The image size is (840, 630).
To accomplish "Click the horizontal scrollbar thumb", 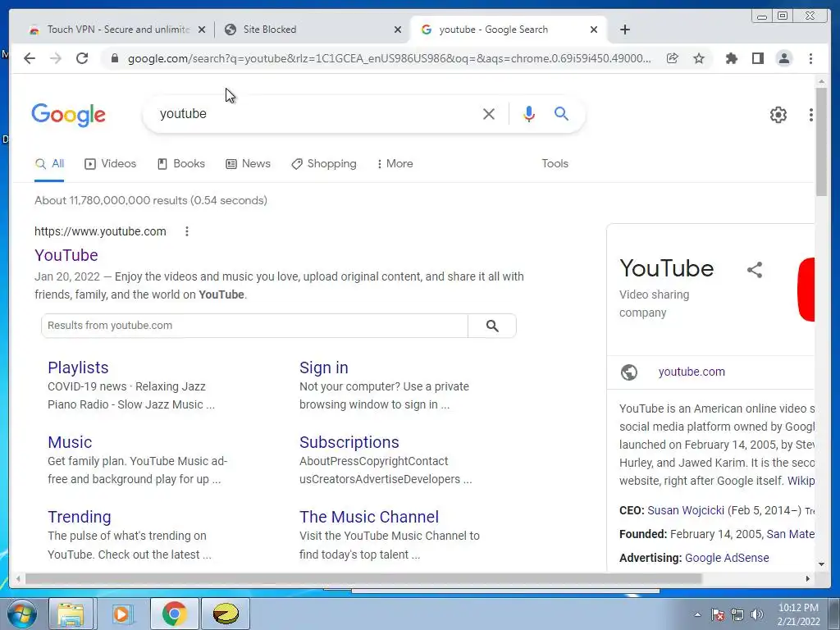I will 363,578.
